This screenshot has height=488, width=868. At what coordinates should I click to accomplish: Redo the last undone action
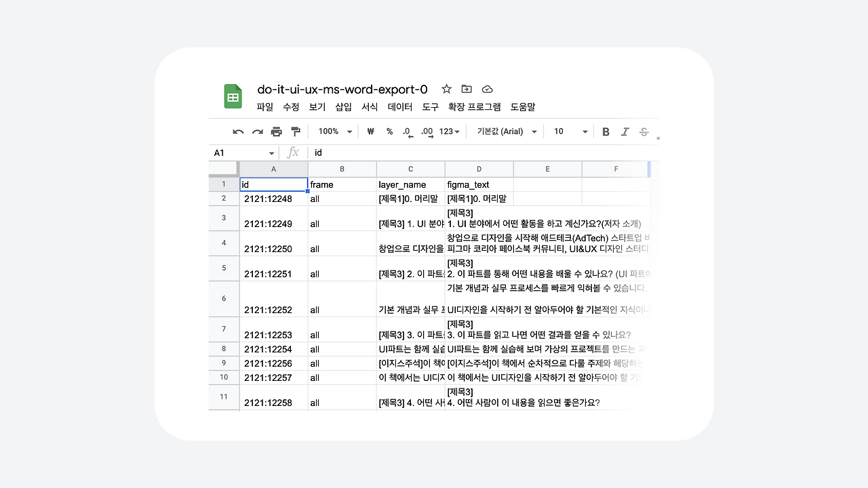[257, 131]
